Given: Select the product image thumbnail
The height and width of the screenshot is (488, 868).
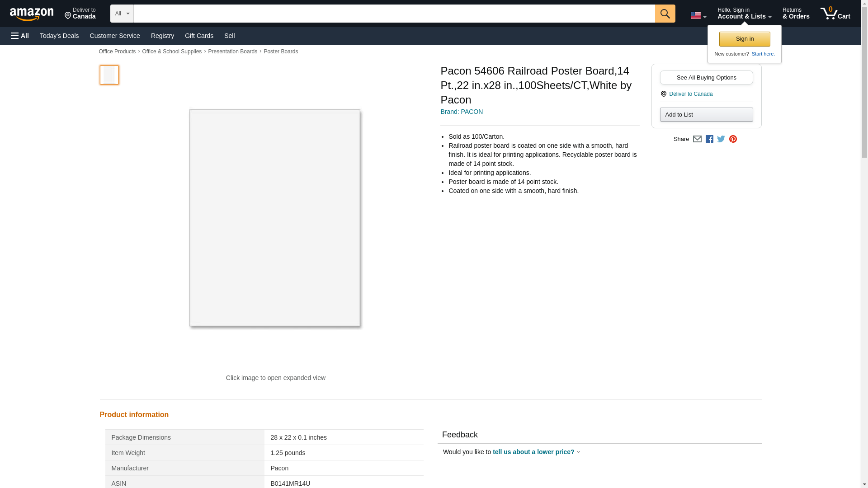Looking at the screenshot, I should pos(109,75).
